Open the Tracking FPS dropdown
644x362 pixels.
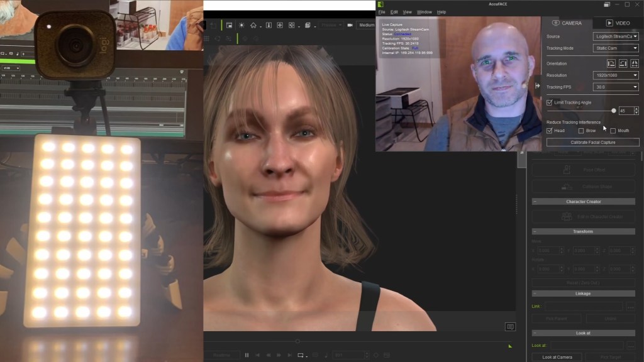pyautogui.click(x=616, y=87)
